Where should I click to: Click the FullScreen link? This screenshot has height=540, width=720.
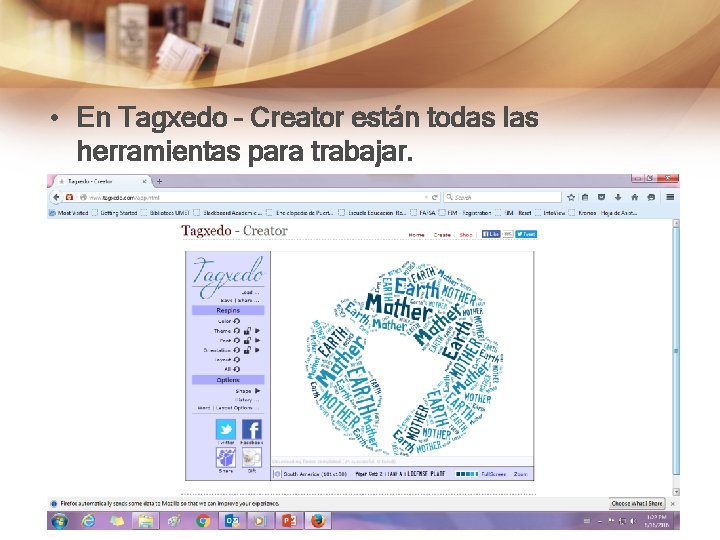(494, 474)
